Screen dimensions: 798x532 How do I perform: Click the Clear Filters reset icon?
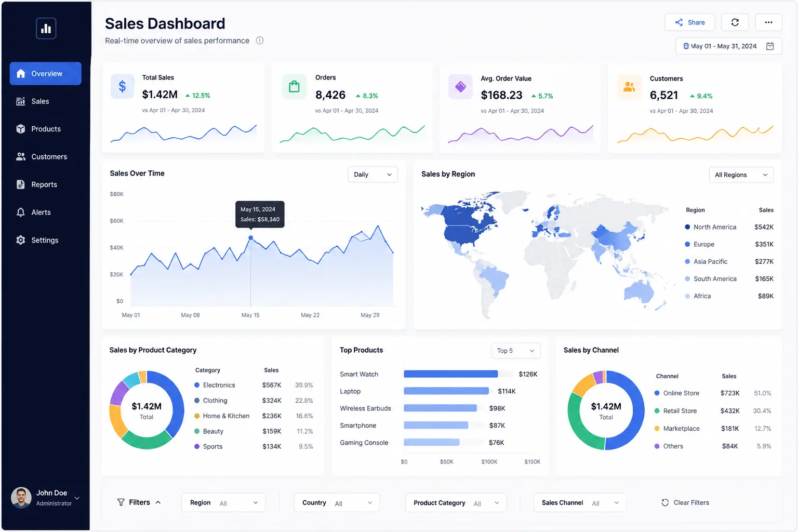[665, 502]
